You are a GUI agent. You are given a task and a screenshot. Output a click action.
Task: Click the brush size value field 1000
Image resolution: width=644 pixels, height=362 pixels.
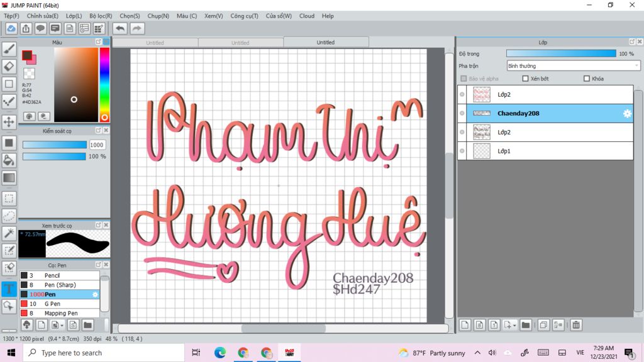pos(96,145)
